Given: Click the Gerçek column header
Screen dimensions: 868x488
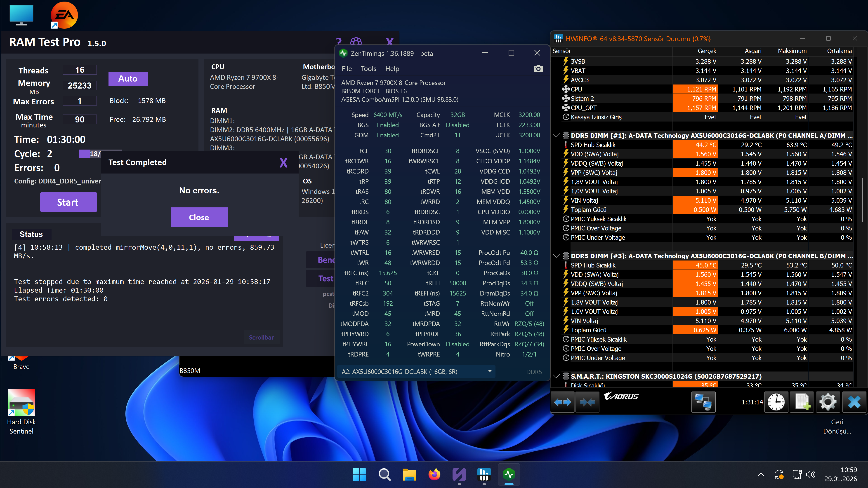Looking at the screenshot, I should [696, 51].
